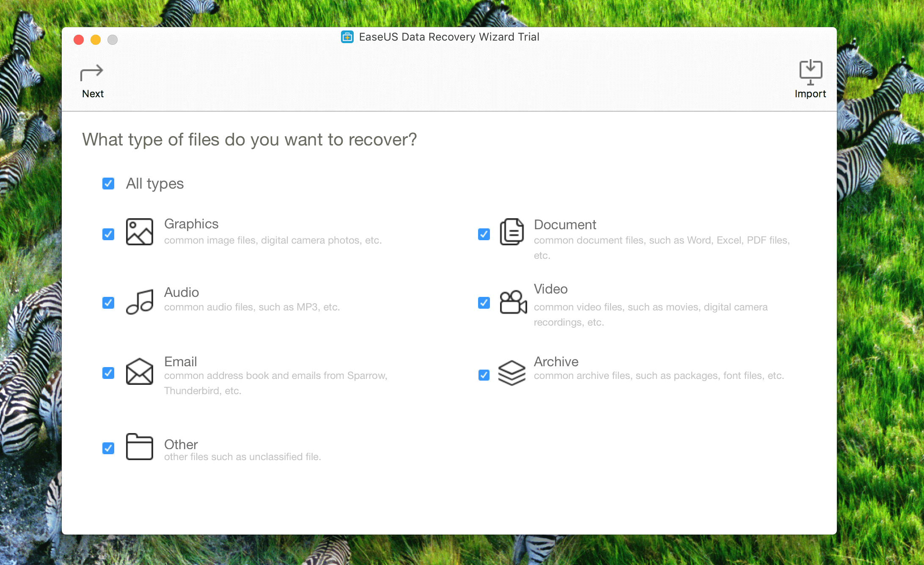Click the Other folder icon
This screenshot has width=924, height=565.
coord(139,447)
